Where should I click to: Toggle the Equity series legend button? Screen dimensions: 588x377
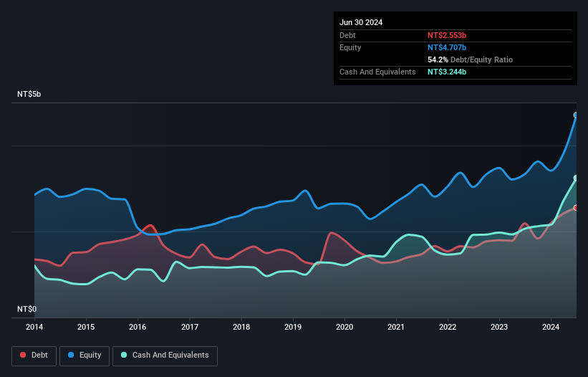pos(85,355)
